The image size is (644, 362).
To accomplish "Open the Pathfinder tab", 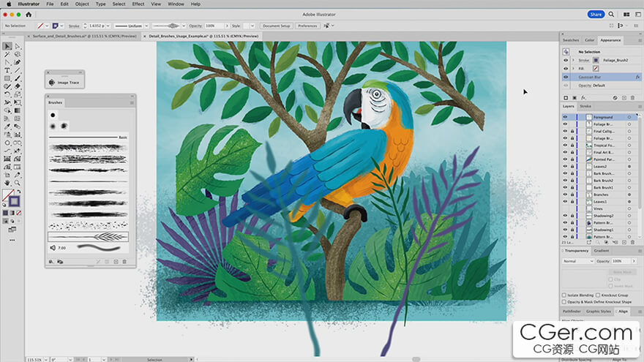I will pos(572,312).
